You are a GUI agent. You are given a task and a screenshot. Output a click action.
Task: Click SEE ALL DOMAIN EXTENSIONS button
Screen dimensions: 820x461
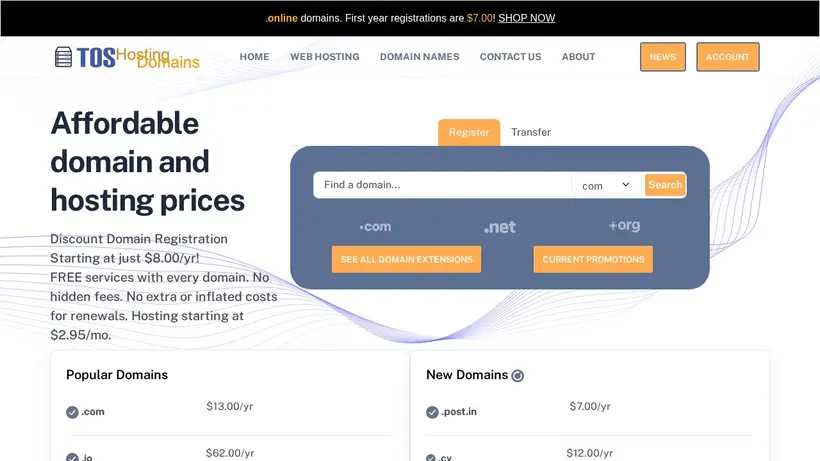coord(406,259)
